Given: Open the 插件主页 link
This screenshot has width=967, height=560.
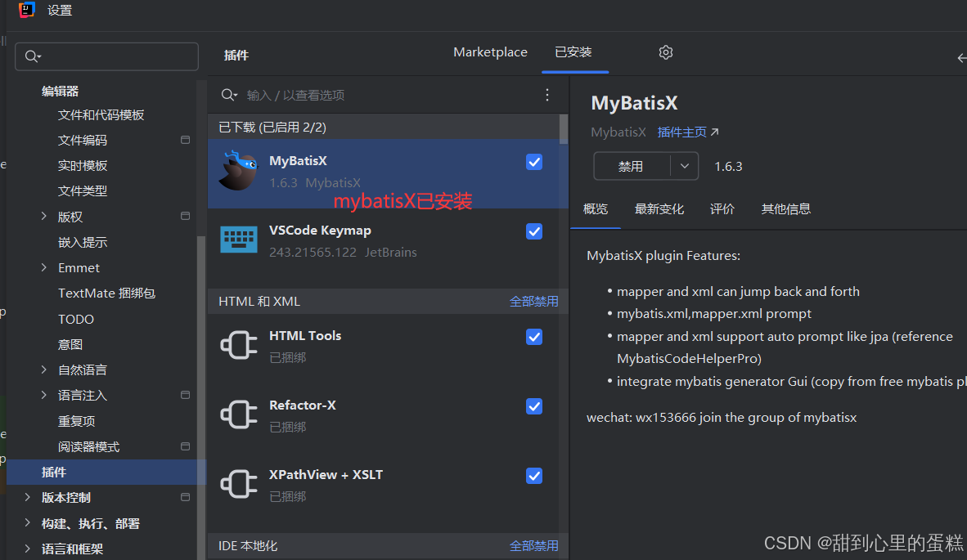Looking at the screenshot, I should [x=682, y=132].
